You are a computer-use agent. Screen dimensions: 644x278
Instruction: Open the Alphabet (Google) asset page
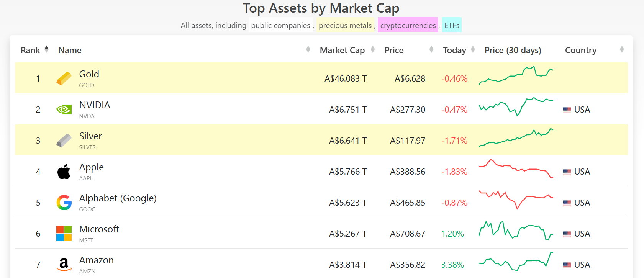(118, 198)
